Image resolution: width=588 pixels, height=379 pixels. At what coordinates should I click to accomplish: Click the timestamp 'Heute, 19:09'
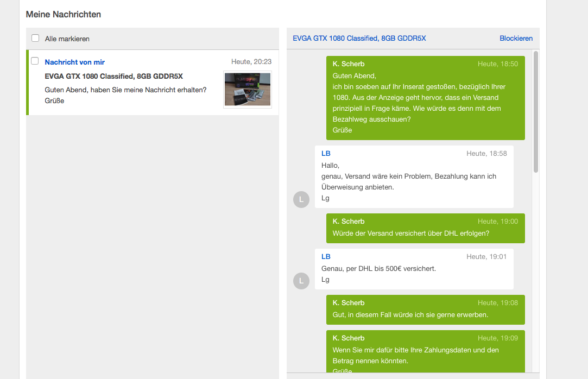click(x=498, y=338)
